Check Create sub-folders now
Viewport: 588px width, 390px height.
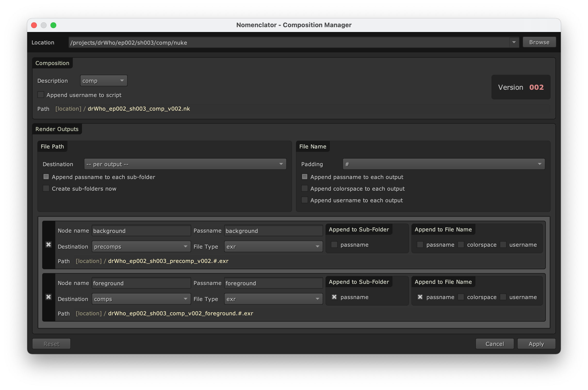pyautogui.click(x=46, y=188)
